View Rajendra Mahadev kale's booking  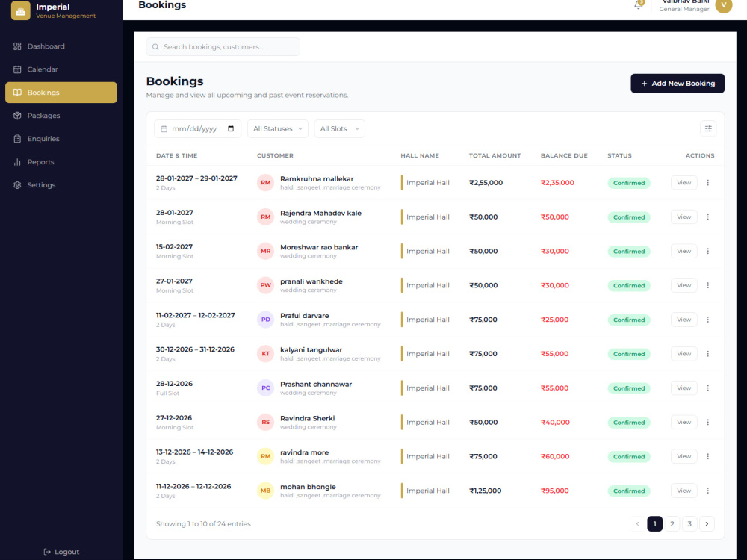(684, 217)
